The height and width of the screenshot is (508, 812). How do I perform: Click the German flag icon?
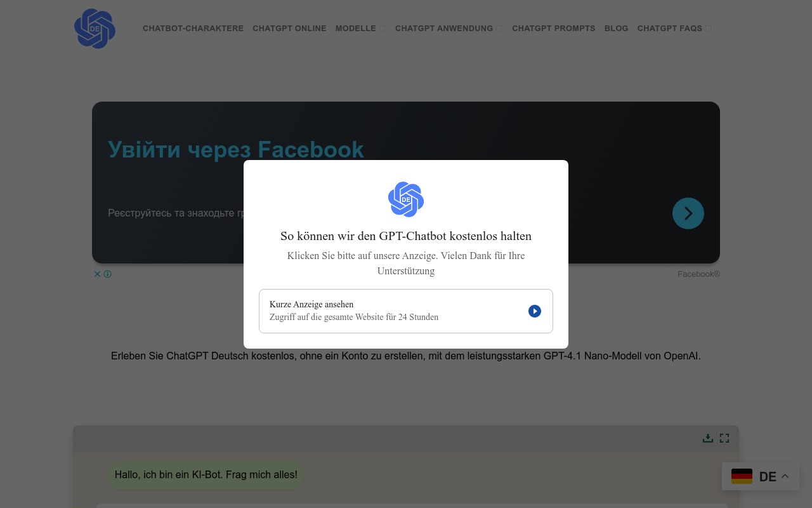coord(742,476)
